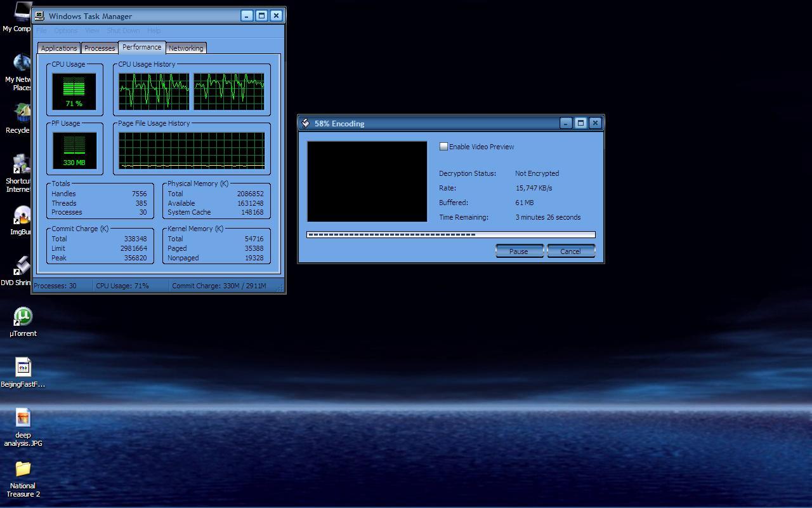The height and width of the screenshot is (508, 812).
Task: Switch to the Applications tab
Action: (59, 48)
